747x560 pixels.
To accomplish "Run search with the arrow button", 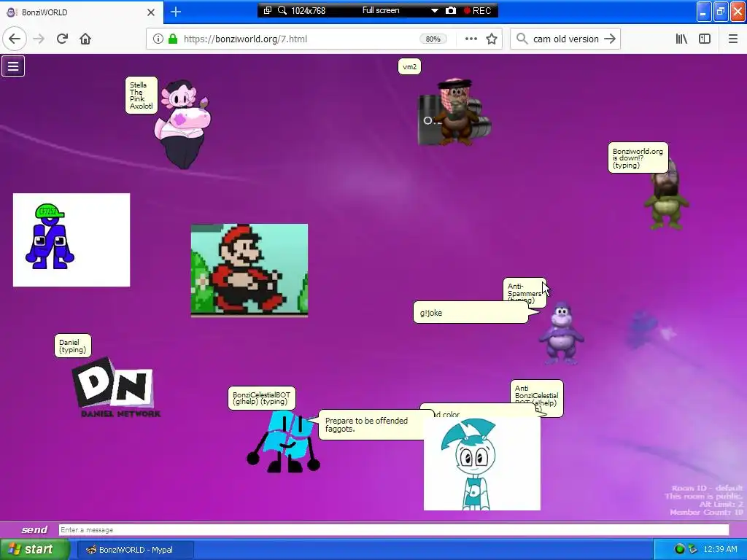I will coord(610,39).
